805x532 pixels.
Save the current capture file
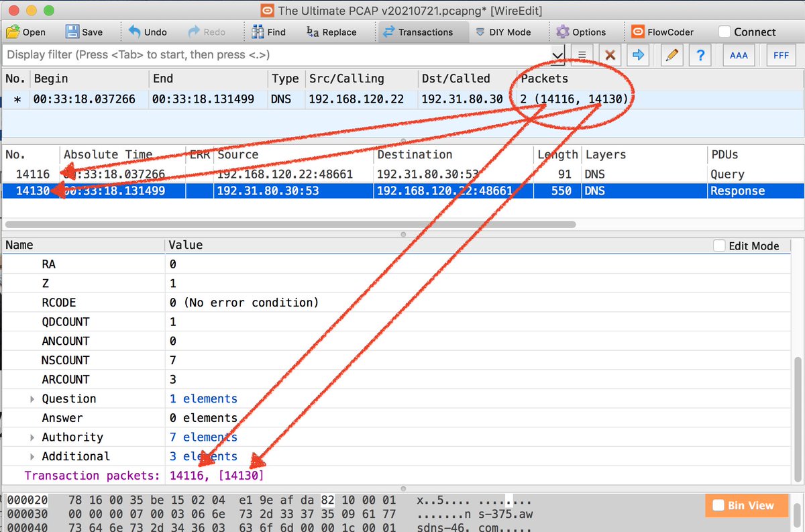pos(84,32)
